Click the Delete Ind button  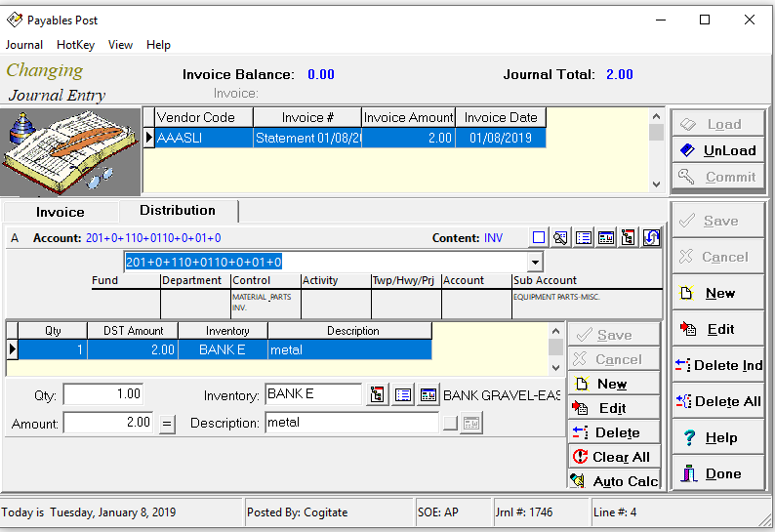(717, 365)
